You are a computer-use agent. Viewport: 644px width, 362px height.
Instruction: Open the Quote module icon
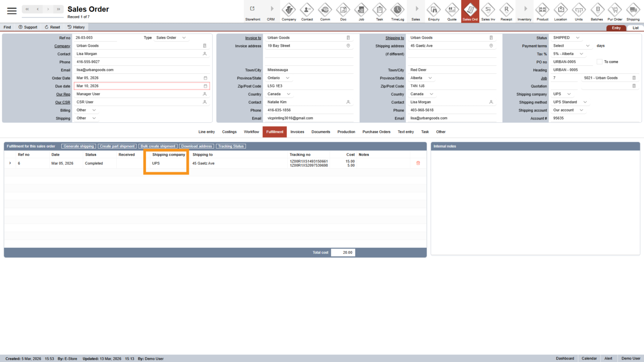452,11
